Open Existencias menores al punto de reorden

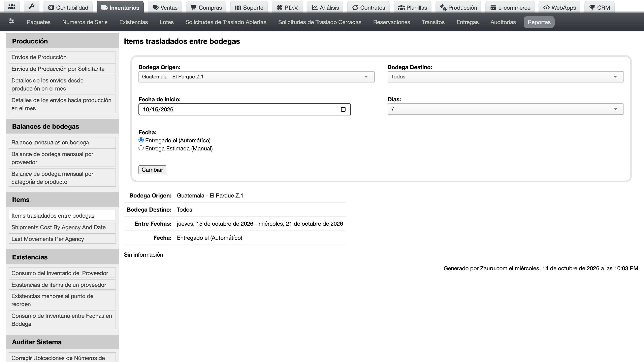pos(62,300)
